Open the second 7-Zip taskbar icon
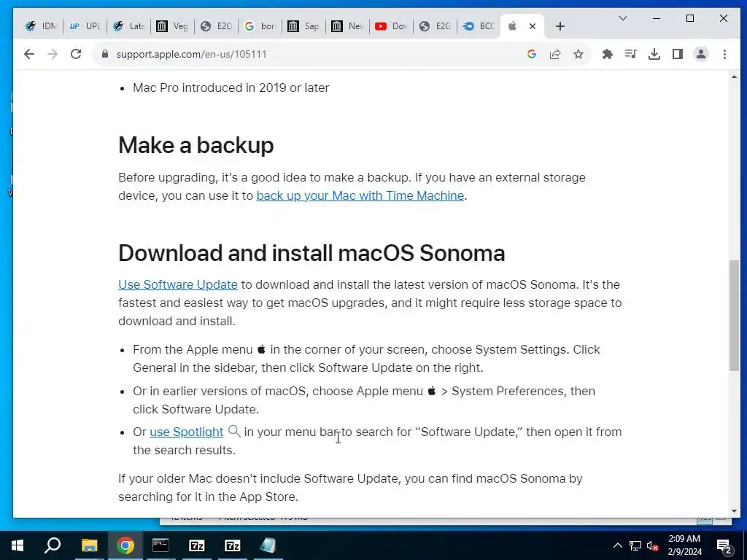The width and height of the screenshot is (747, 560). [x=233, y=545]
